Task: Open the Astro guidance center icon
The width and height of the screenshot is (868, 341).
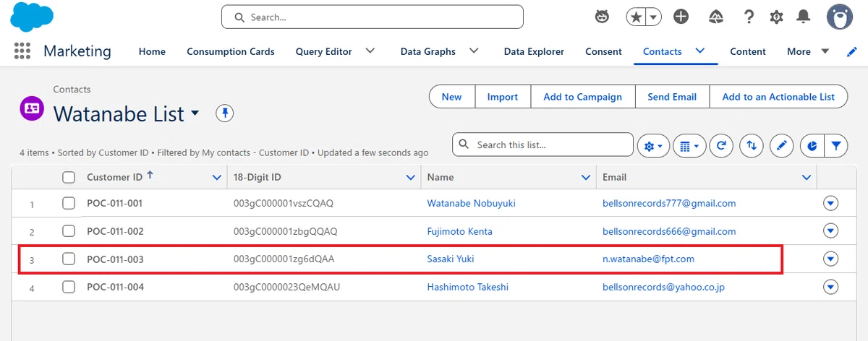Action: [602, 17]
